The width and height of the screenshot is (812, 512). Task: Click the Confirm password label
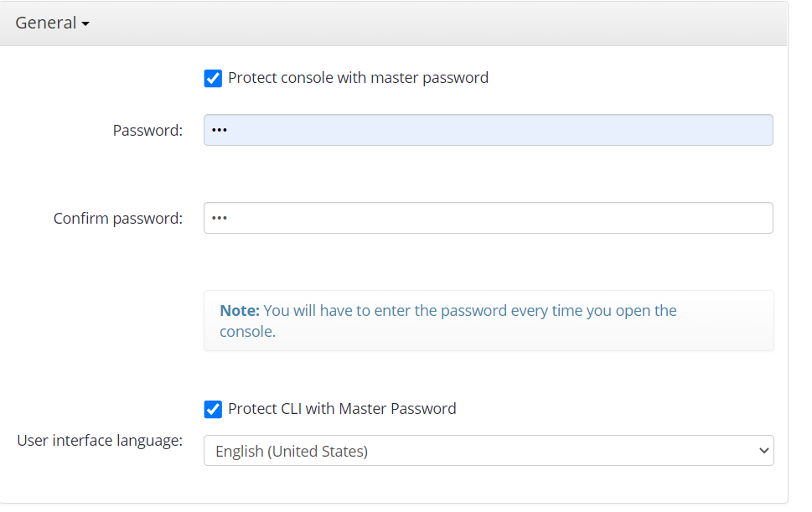[x=117, y=218]
